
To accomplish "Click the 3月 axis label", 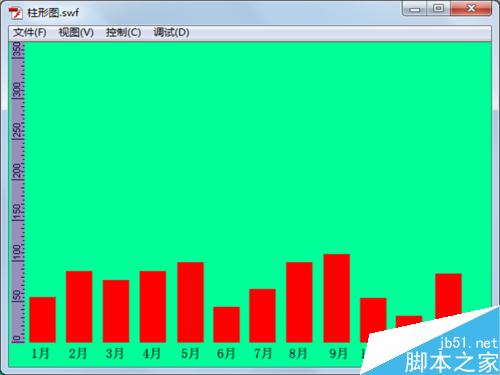I will [x=115, y=353].
